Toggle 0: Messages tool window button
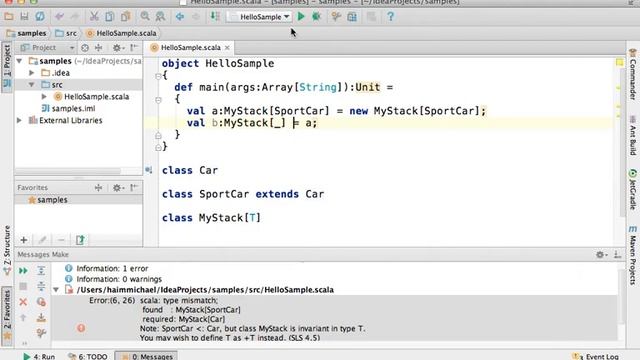The width and height of the screenshot is (640, 360). 146,356
